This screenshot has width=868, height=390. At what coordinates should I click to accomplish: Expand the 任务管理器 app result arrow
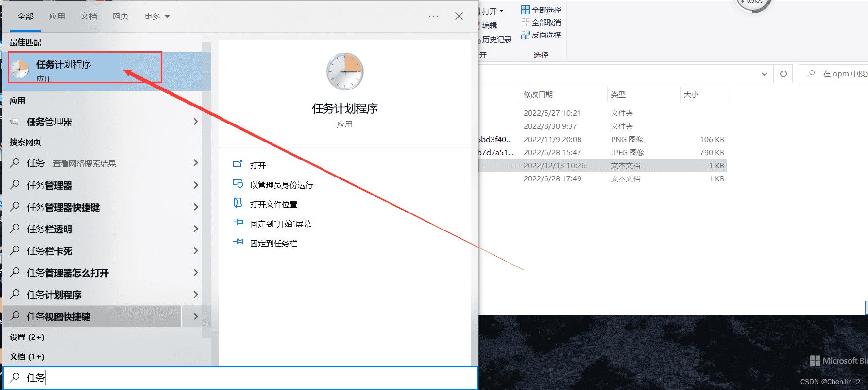pos(196,122)
